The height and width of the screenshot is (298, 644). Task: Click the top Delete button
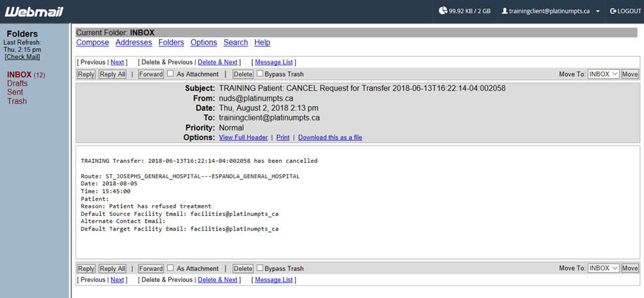(x=243, y=74)
